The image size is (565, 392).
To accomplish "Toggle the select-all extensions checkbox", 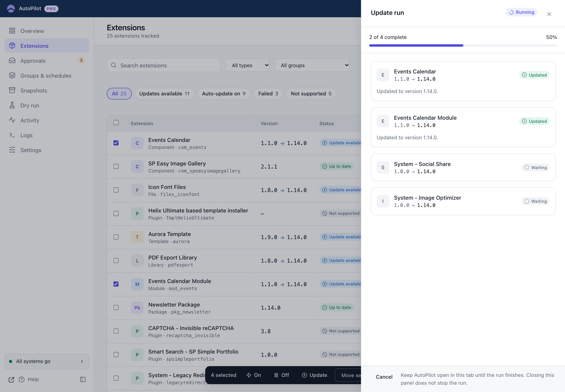I will [x=116, y=123].
